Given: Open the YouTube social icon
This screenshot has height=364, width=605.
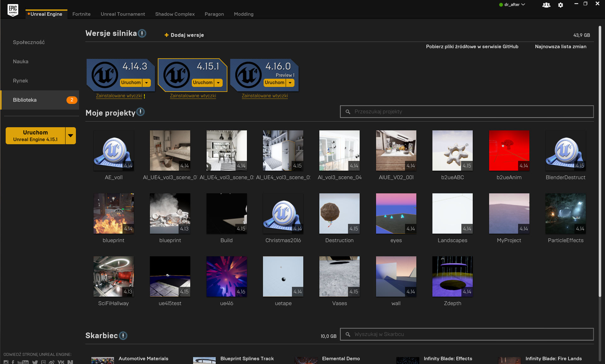Looking at the screenshot, I should pos(23,362).
